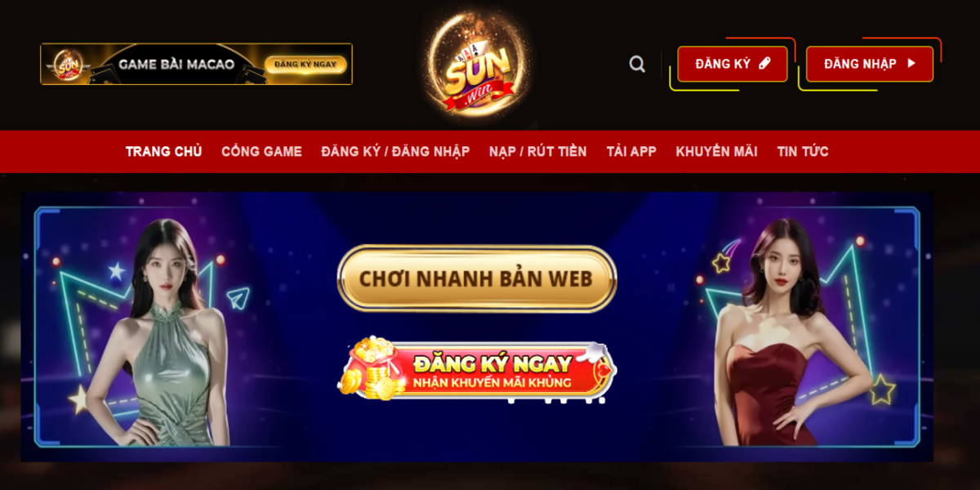Screen dimensions: 980x490
Task: Open the Cổng Game menu item
Action: pos(261,151)
